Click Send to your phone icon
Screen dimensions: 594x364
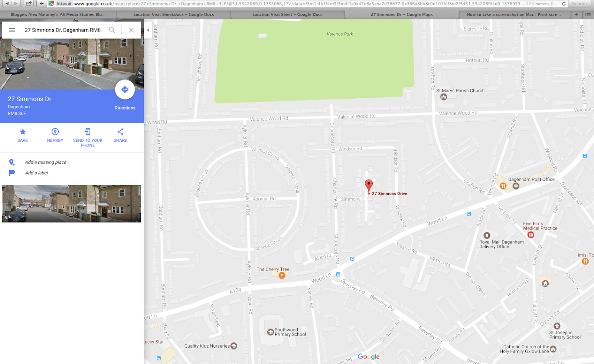click(x=88, y=132)
